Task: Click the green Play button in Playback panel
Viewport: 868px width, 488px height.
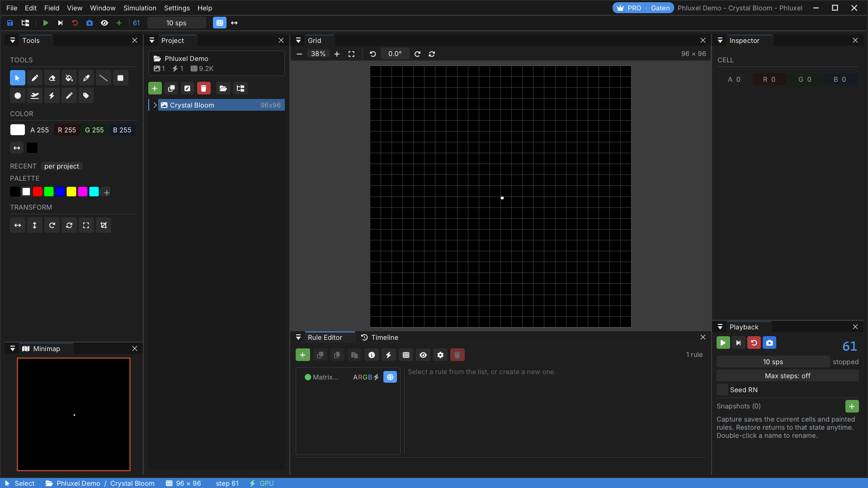Action: tap(723, 343)
